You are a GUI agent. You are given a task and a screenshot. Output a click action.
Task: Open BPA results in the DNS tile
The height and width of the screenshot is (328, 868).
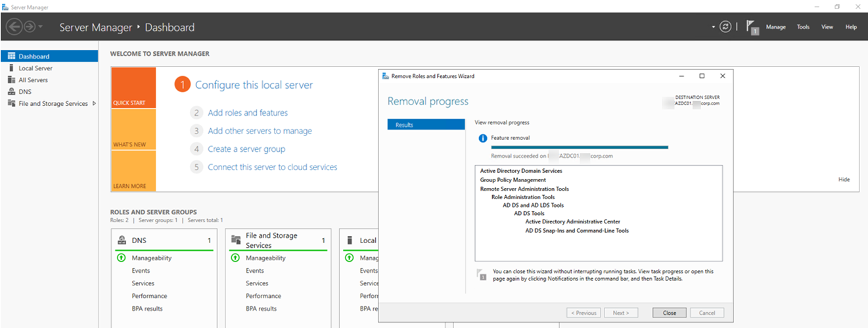point(147,308)
